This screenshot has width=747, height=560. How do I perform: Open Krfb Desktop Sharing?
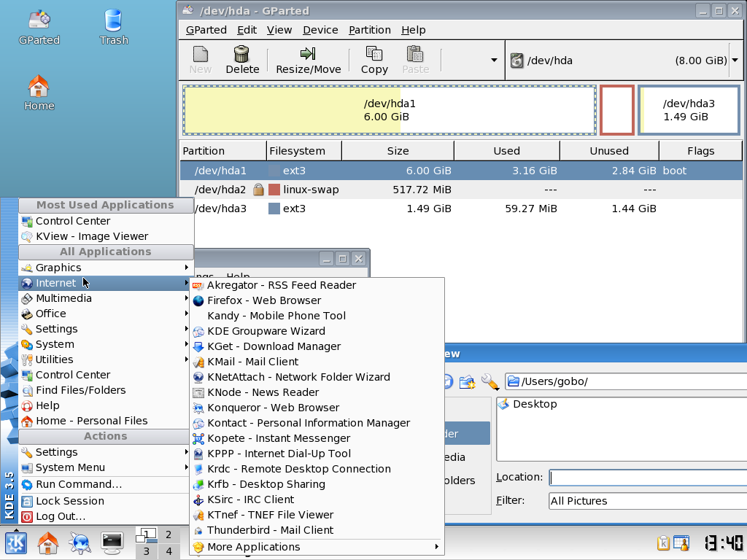(317, 484)
